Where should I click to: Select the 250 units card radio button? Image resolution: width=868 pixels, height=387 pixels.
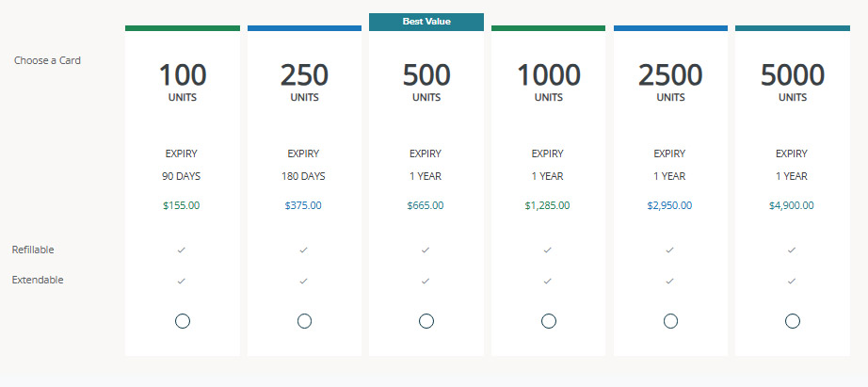click(x=304, y=321)
